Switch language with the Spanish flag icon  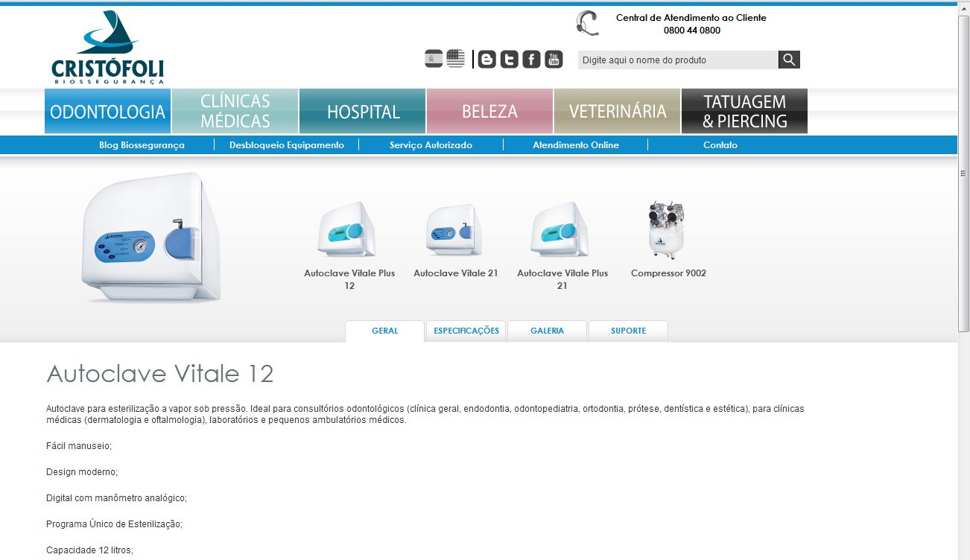coord(434,59)
